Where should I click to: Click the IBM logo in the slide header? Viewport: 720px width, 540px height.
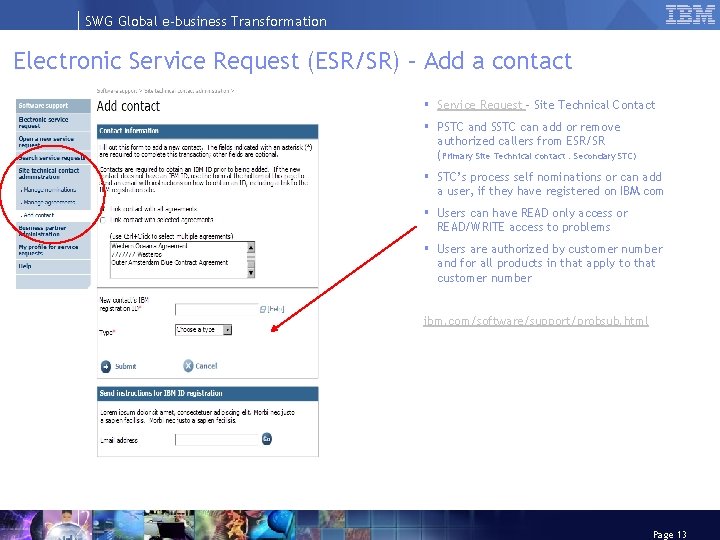(x=690, y=15)
